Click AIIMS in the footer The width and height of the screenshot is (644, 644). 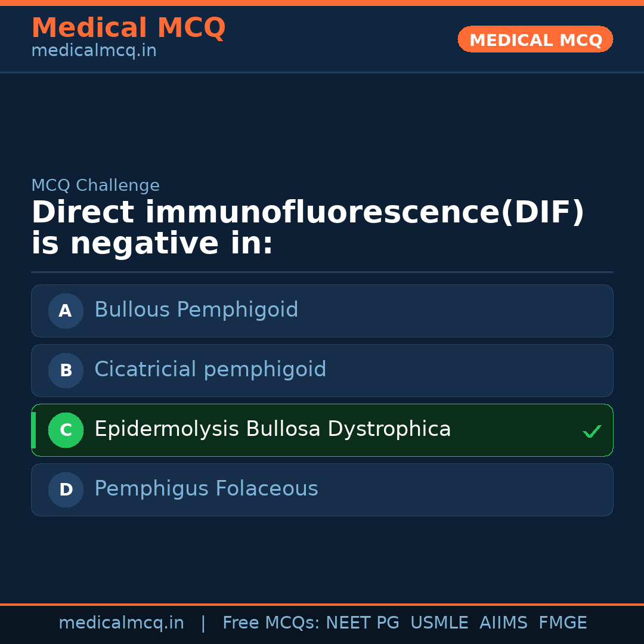pyautogui.click(x=503, y=623)
